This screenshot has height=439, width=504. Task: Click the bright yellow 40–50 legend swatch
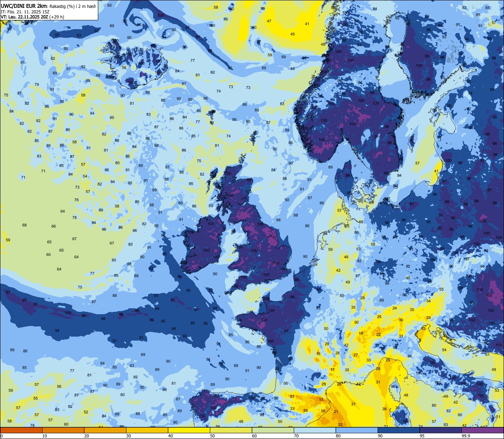(x=189, y=430)
